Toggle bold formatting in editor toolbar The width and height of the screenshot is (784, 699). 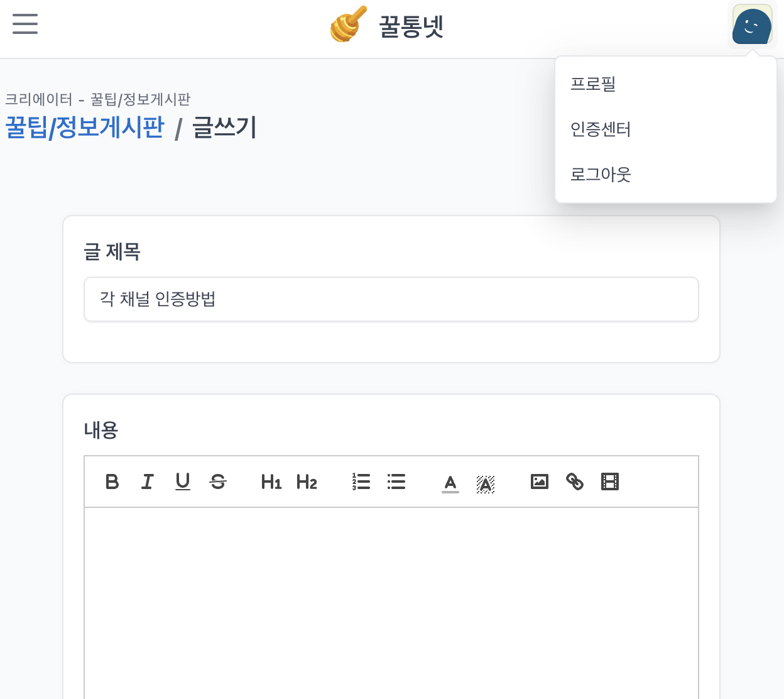[x=112, y=482]
